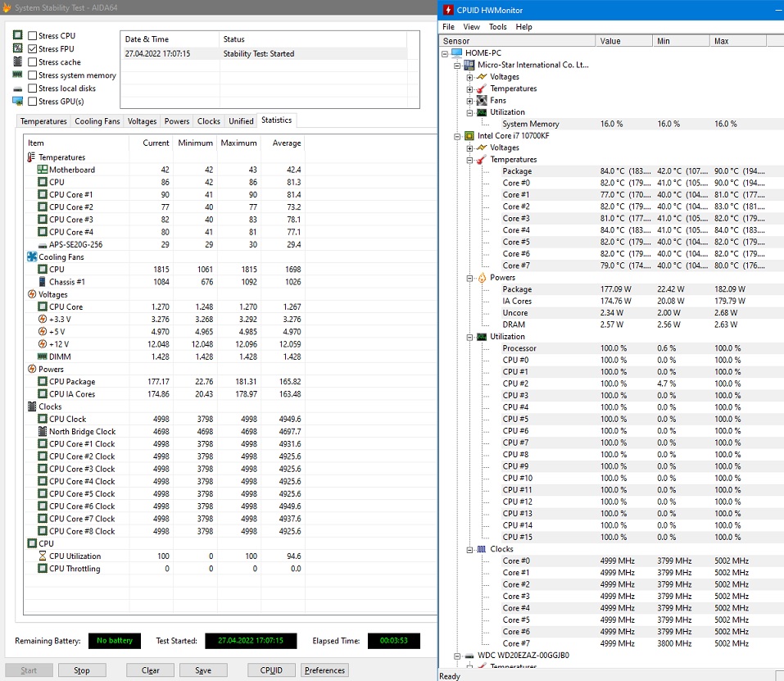The image size is (784, 681).
Task: Click the Micro-Star motherboard icon
Action: click(469, 65)
